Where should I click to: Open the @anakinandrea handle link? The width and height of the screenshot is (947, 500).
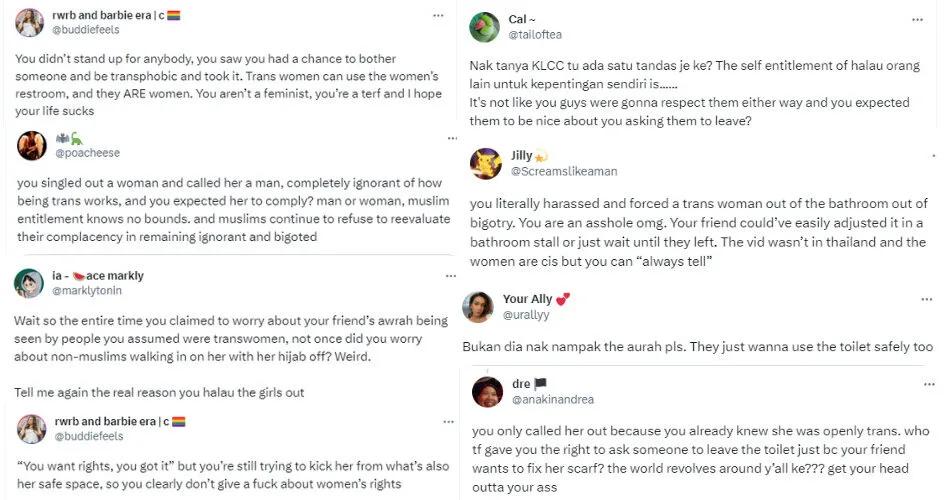(x=552, y=400)
